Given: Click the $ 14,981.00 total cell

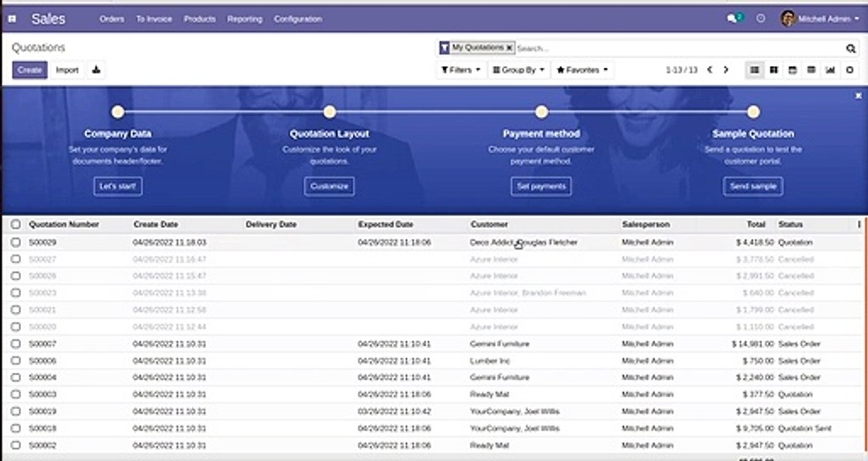Looking at the screenshot, I should (x=752, y=344).
